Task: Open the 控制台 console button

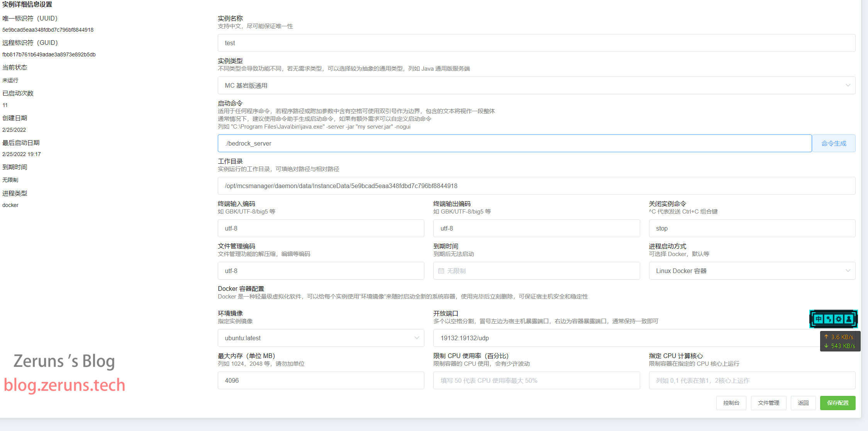Action: click(x=731, y=403)
